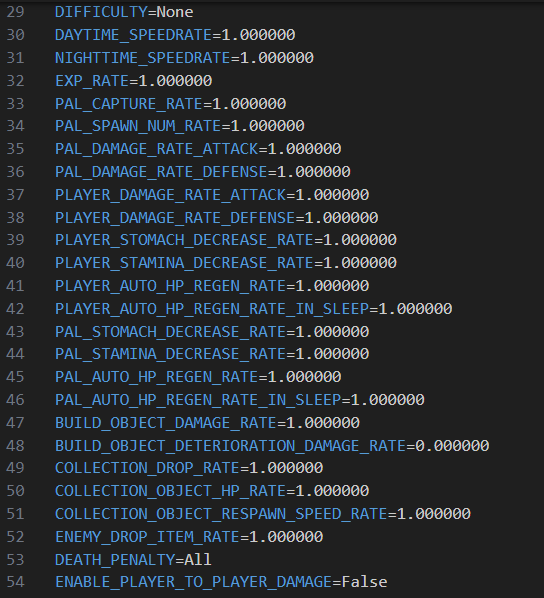
Task: Click PLAYER_AUTO_HP_REGEN_RATE_IN_SLEEP key
Action: (x=212, y=309)
